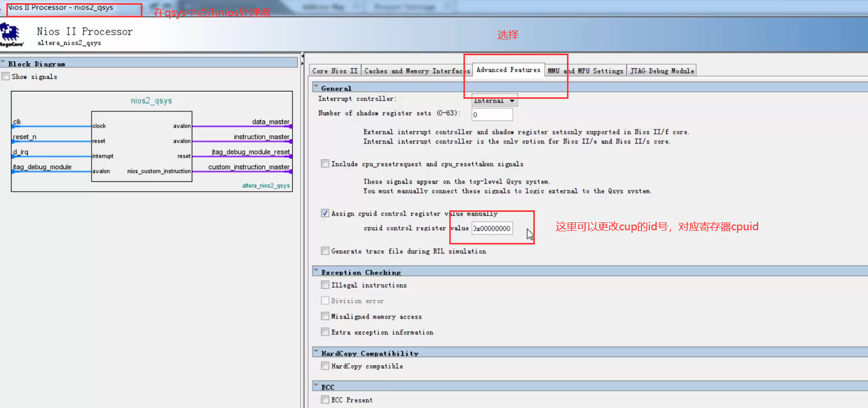Click the jtag_debug_module_reset port label
Image resolution: width=868 pixels, height=408 pixels.
pos(251,152)
